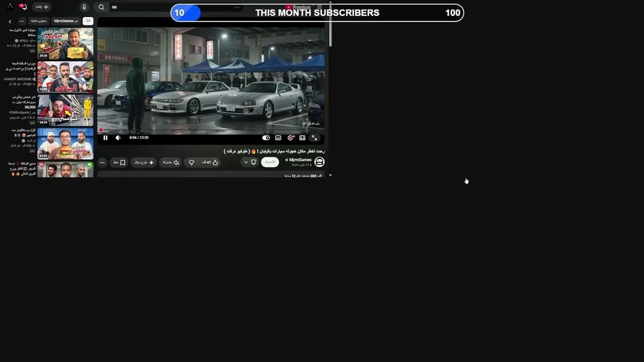This screenshot has width=644, height=362.
Task: Save the video with the bookmark button
Action: (x=119, y=162)
